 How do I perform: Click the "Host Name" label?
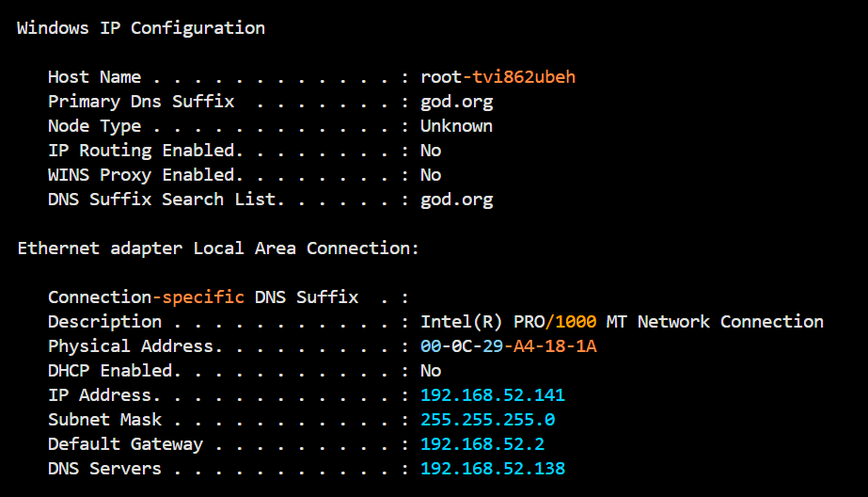pyautogui.click(x=94, y=77)
